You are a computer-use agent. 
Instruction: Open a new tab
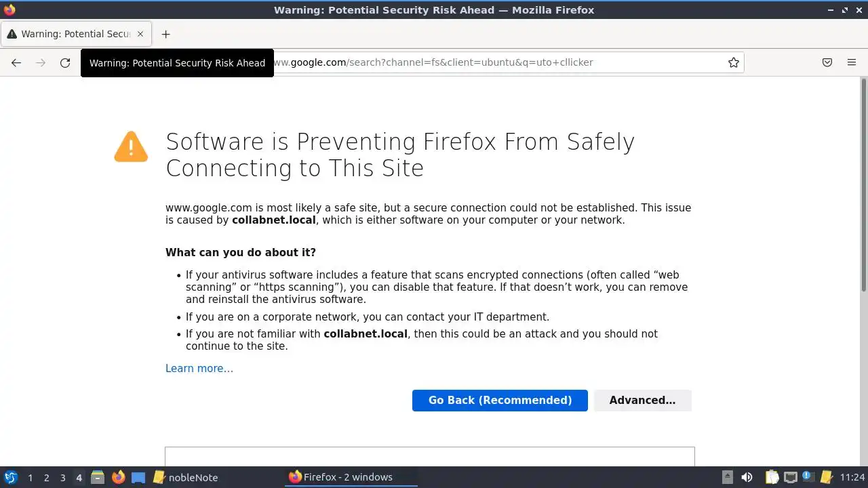(165, 34)
